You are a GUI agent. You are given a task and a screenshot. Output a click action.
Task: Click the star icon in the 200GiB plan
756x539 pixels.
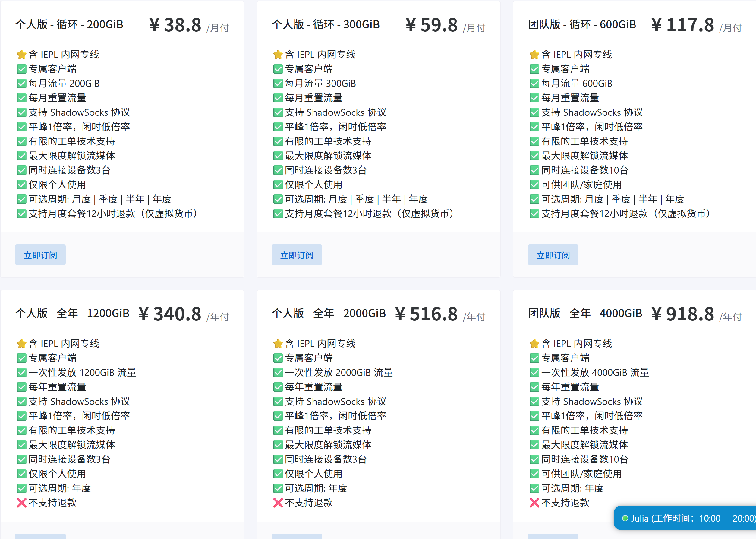22,55
